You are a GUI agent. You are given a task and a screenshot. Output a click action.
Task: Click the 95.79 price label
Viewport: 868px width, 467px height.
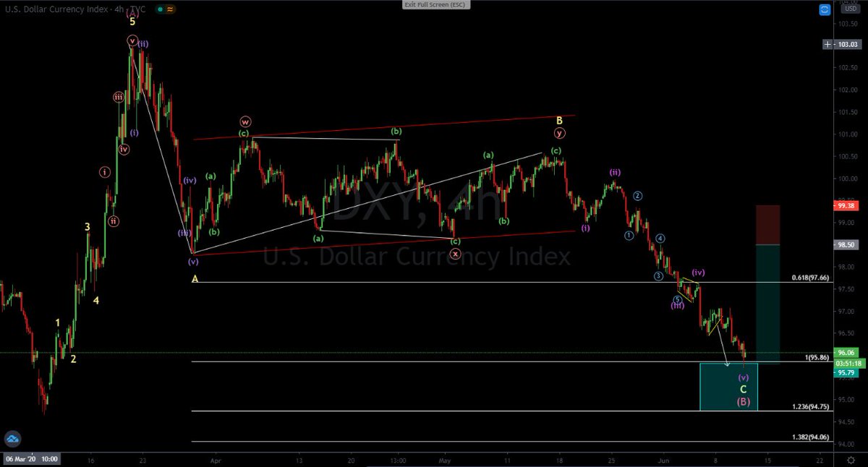pos(847,373)
